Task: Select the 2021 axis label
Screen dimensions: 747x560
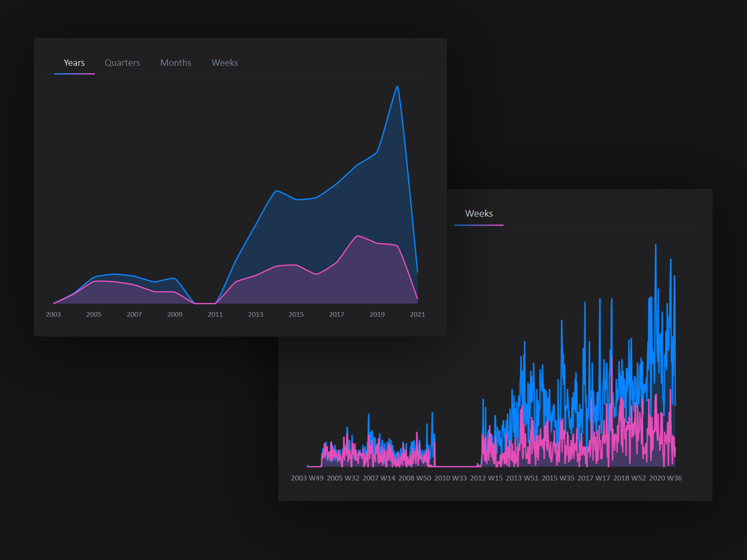Action: tap(418, 314)
